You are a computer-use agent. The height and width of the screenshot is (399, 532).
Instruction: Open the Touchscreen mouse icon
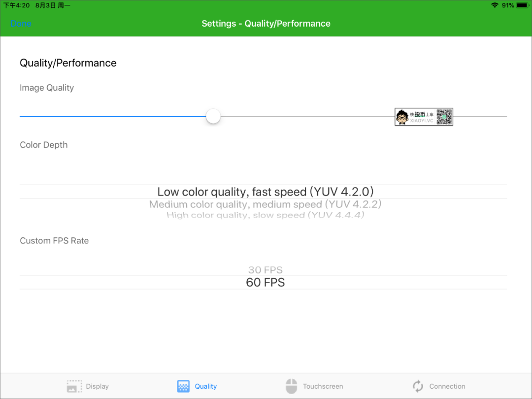tap(291, 386)
